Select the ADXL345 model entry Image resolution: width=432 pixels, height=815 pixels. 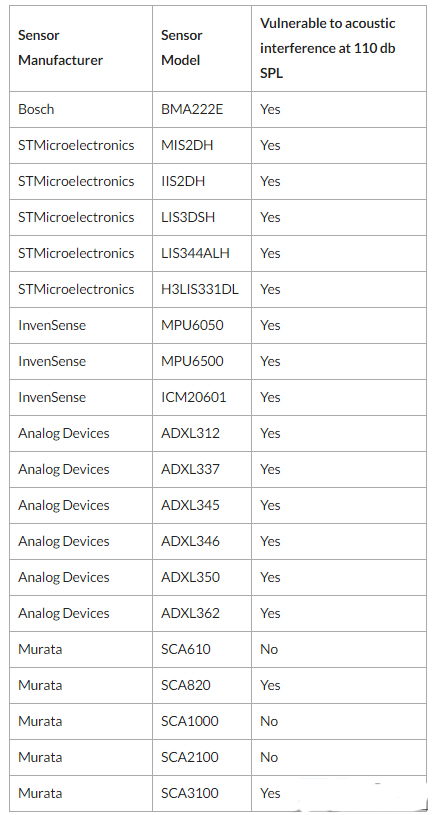(x=190, y=505)
